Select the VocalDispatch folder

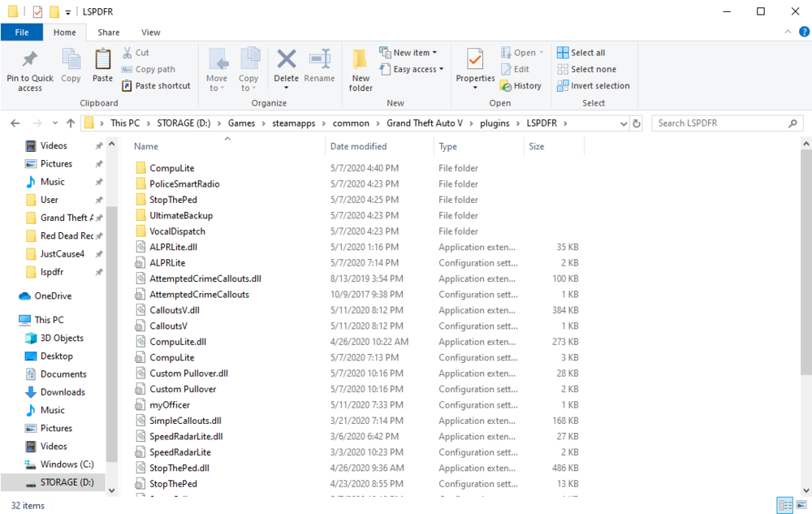pyautogui.click(x=177, y=231)
